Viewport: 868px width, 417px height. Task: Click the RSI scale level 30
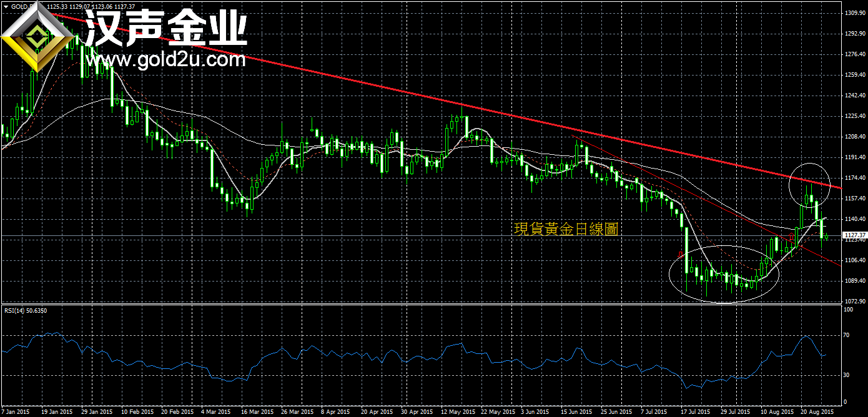click(846, 375)
